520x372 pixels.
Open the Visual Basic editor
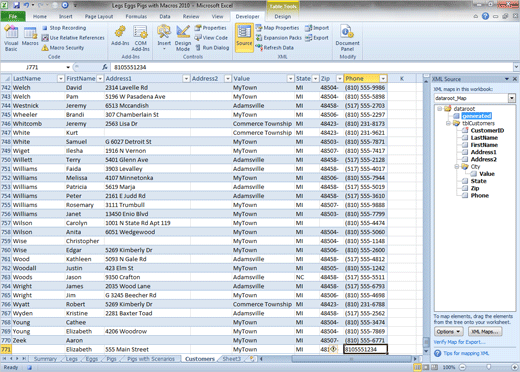tap(11, 38)
